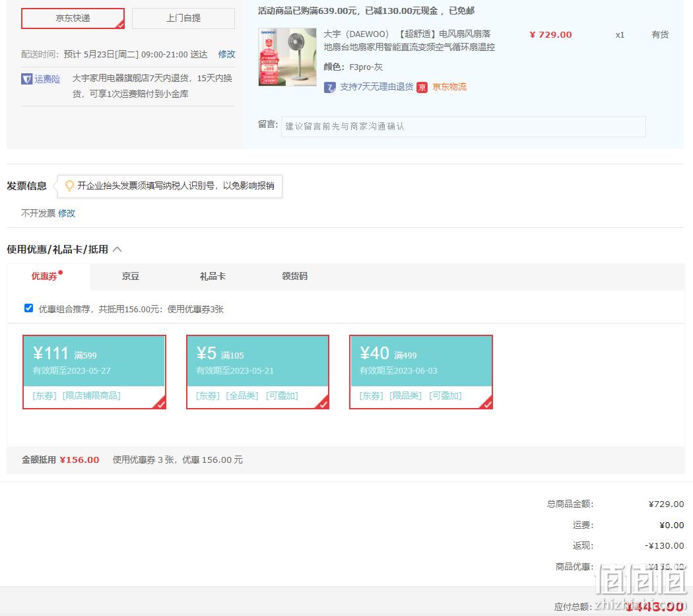Click 修改 link next to 不开发票
The height and width of the screenshot is (616, 693).
[x=67, y=214]
